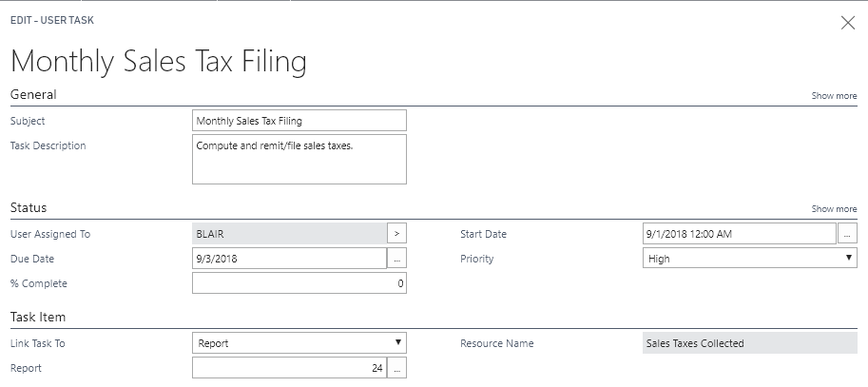868x387 pixels.
Task: Collapse the General section header
Action: [x=33, y=95]
